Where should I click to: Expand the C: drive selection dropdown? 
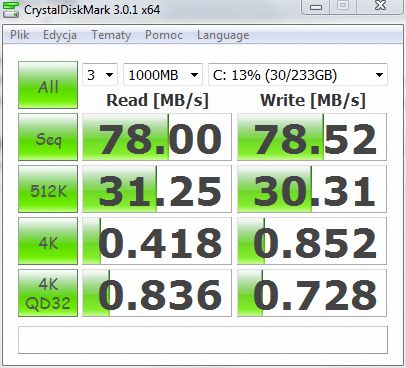(x=298, y=75)
